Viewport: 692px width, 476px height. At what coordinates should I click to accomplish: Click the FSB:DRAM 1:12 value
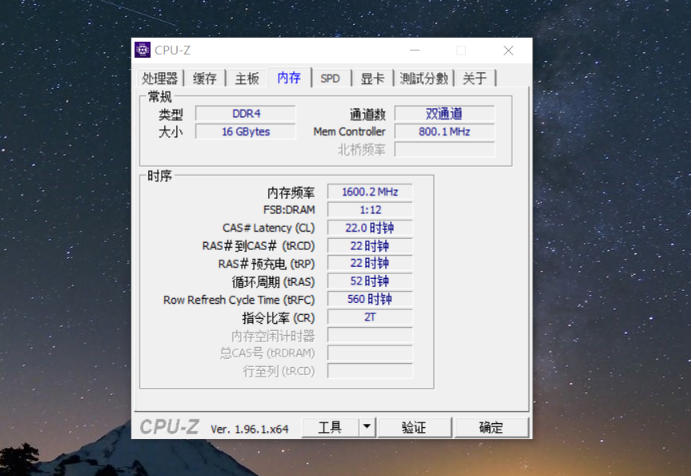point(370,210)
